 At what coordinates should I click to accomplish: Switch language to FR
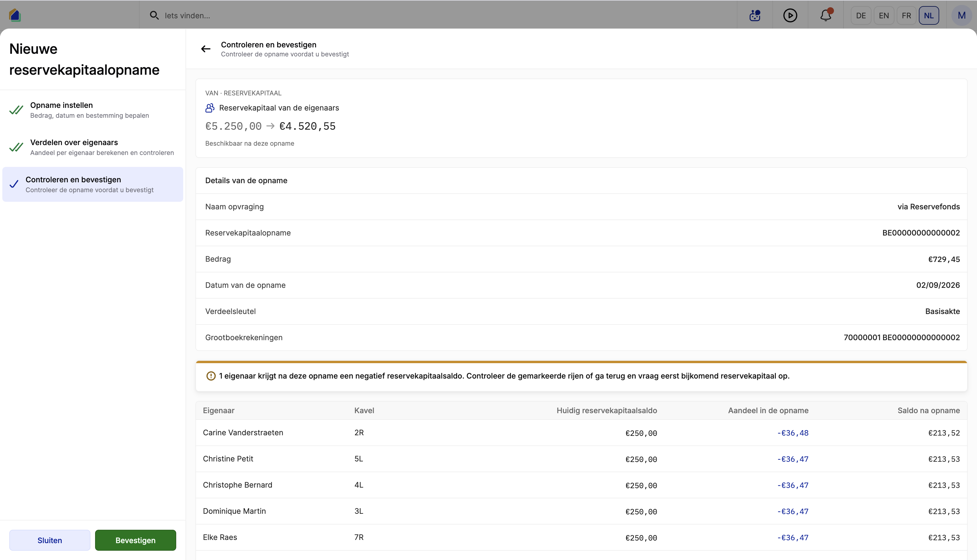coord(906,15)
